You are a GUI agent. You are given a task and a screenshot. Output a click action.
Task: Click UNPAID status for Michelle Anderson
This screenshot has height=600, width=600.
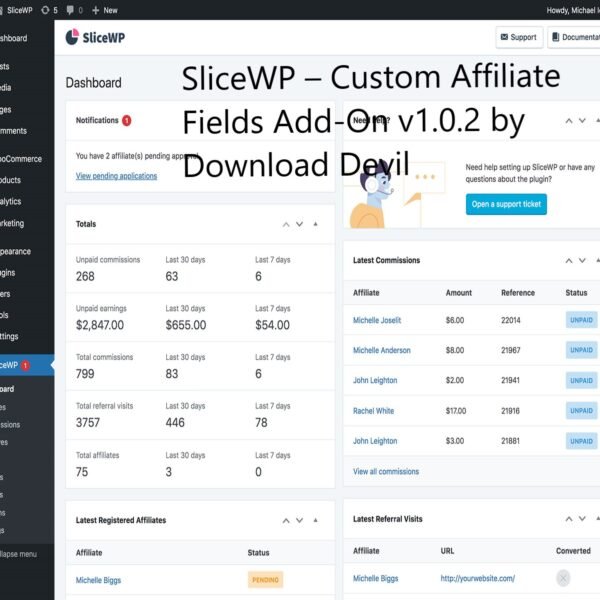pyautogui.click(x=581, y=350)
